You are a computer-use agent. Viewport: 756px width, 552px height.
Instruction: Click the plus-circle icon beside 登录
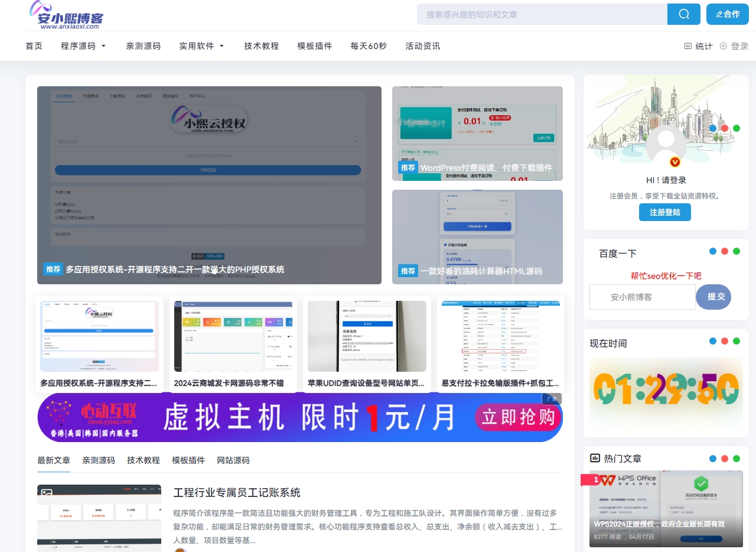click(724, 46)
